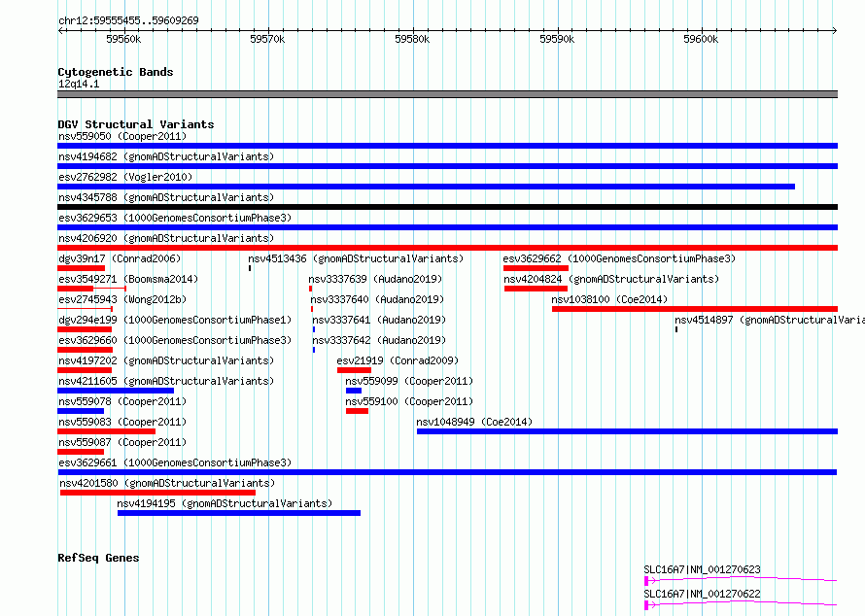Click the nsv4206920 gnomAD variant label
Viewport: 865px width, 616px height.
coord(166,238)
